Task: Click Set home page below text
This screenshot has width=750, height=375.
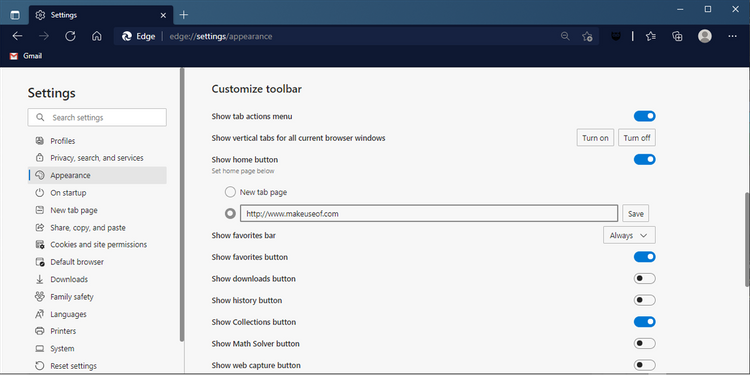Action: click(x=243, y=171)
